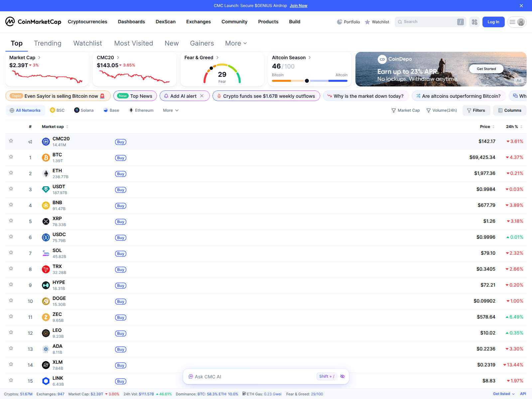Toggle watchlist star for USDT
This screenshot has height=399, width=532.
coord(11,189)
